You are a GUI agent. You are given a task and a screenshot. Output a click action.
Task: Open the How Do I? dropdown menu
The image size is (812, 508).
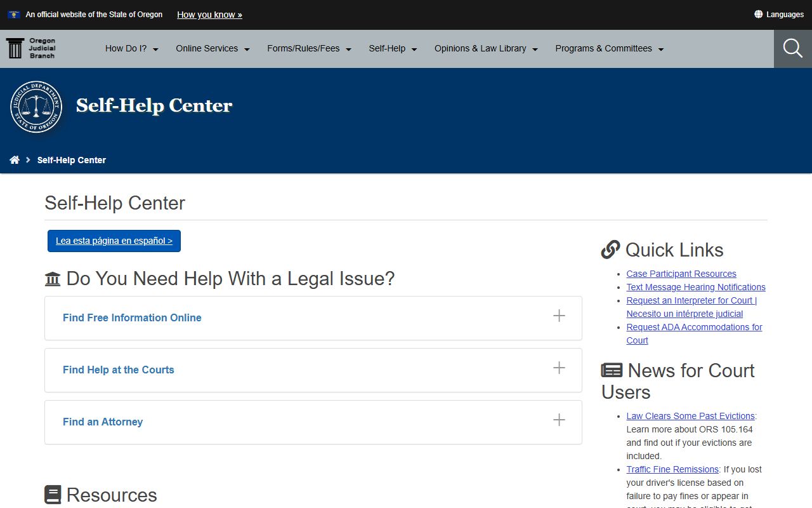132,48
